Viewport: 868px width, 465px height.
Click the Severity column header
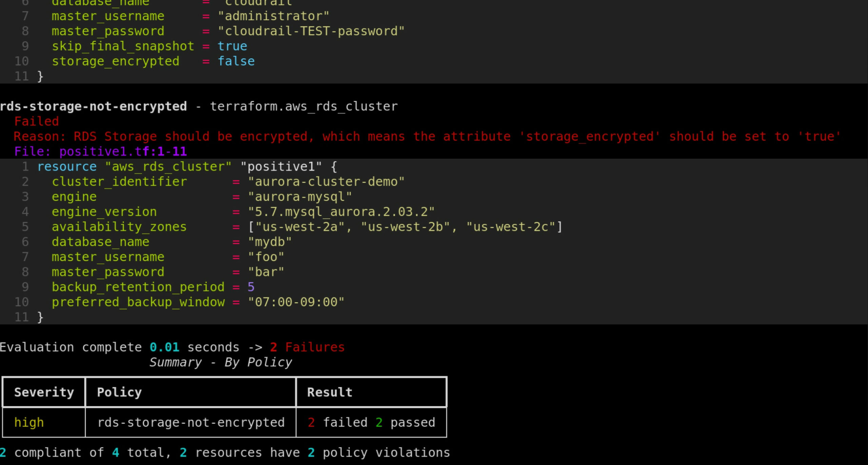44,392
